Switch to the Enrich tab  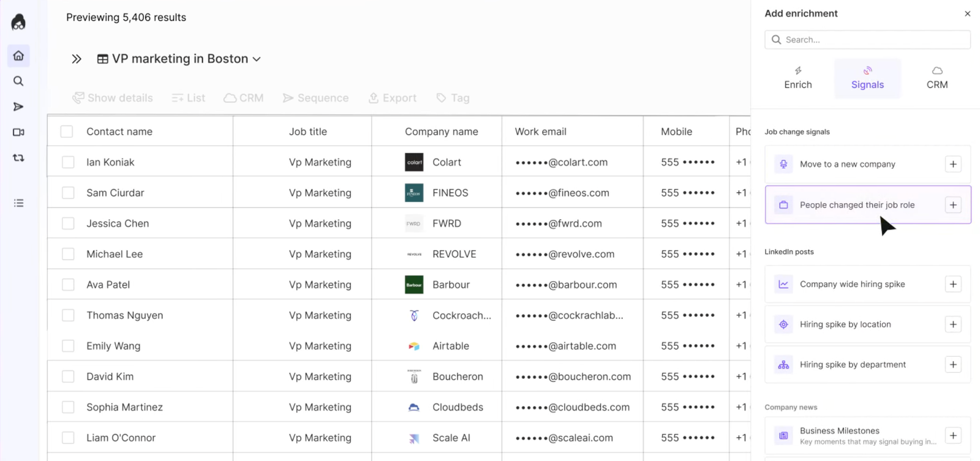click(797, 78)
